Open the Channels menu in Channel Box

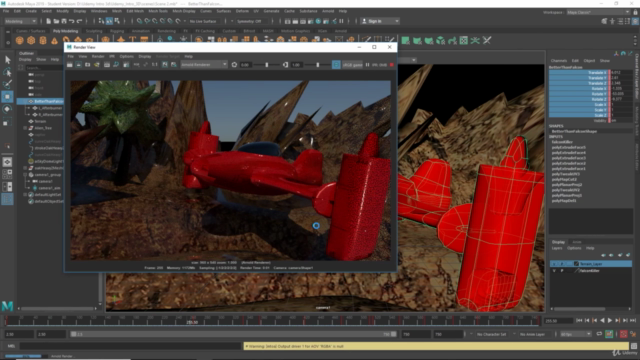(x=559, y=60)
